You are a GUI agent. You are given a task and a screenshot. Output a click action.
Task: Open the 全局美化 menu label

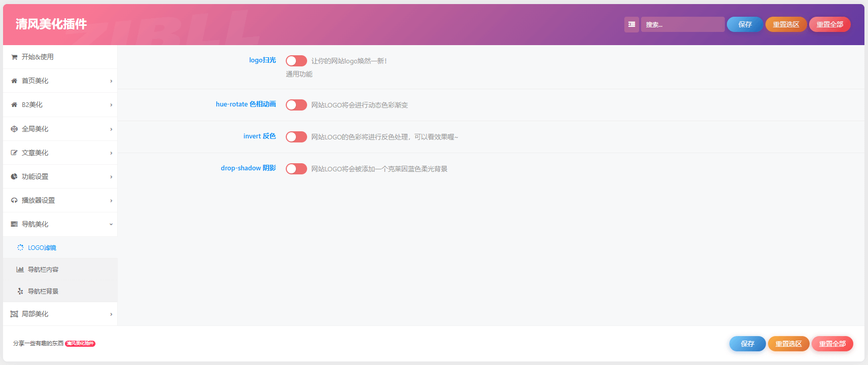[35, 129]
